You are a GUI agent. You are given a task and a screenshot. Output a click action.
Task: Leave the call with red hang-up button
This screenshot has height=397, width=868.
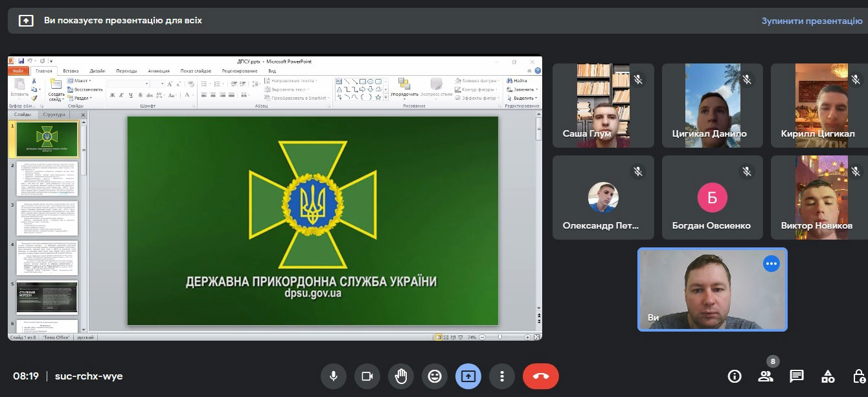tap(541, 376)
